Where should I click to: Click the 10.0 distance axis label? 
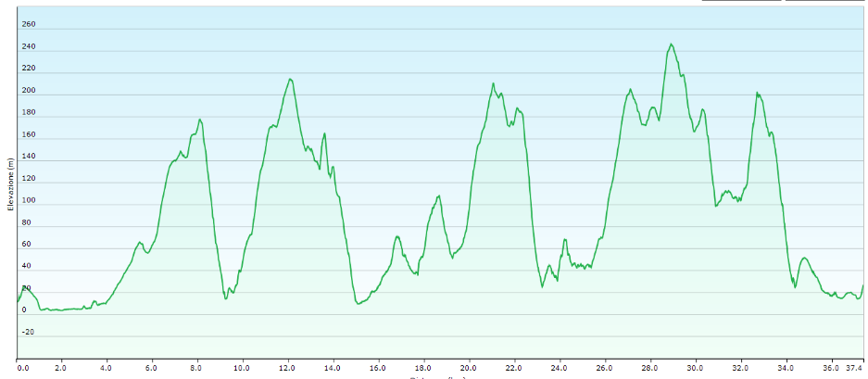coord(242,367)
